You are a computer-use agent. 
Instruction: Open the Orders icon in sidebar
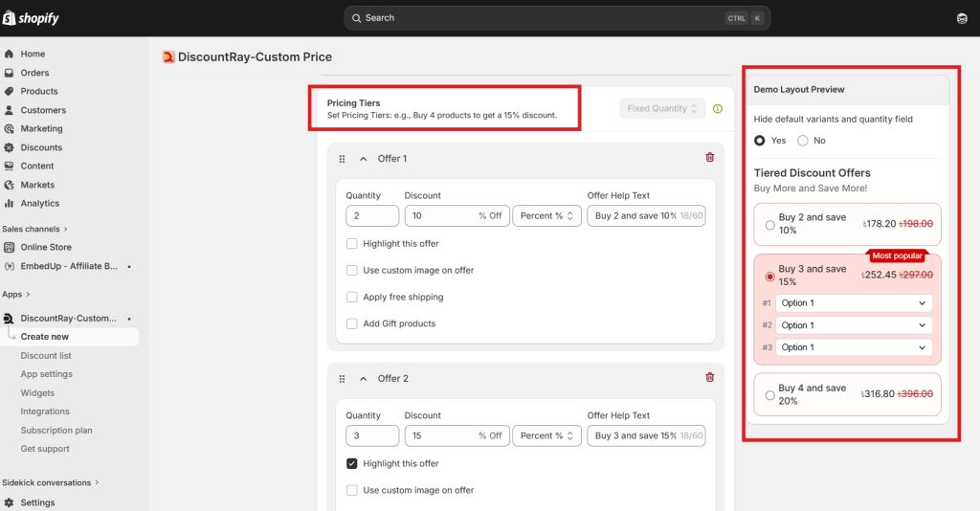[9, 73]
